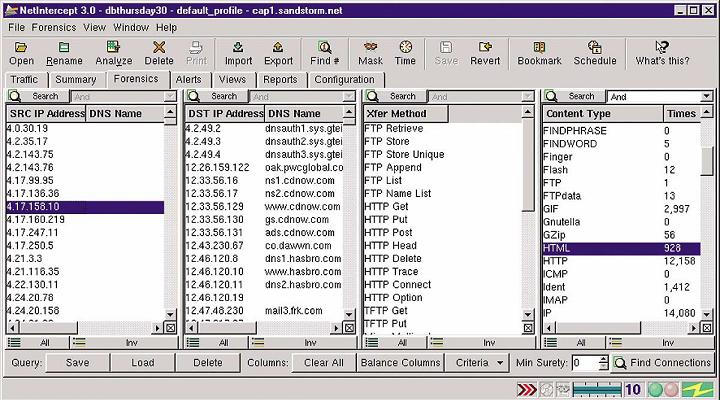Open the Forensics menu
The image size is (720, 400).
pos(54,28)
